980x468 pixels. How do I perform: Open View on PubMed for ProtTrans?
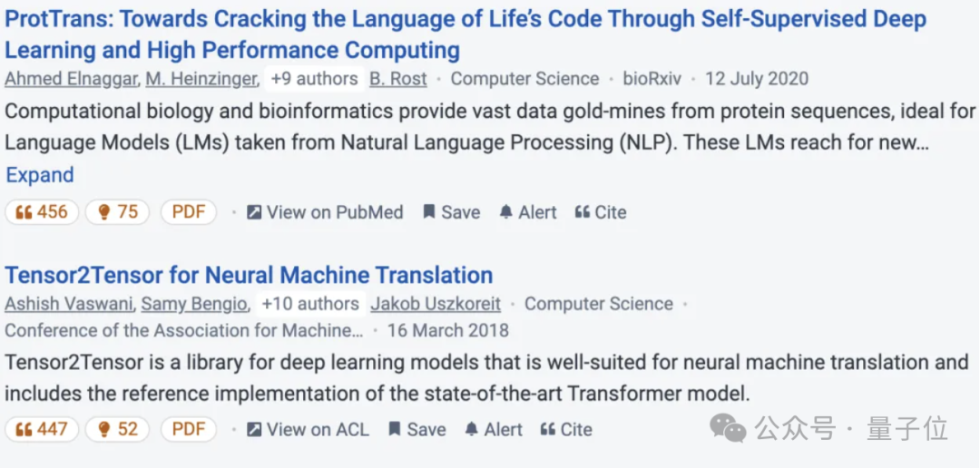point(325,212)
